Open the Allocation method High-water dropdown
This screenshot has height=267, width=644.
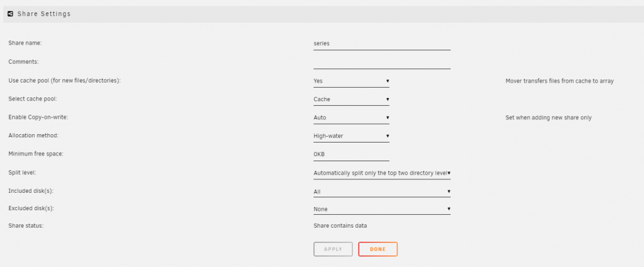351,136
